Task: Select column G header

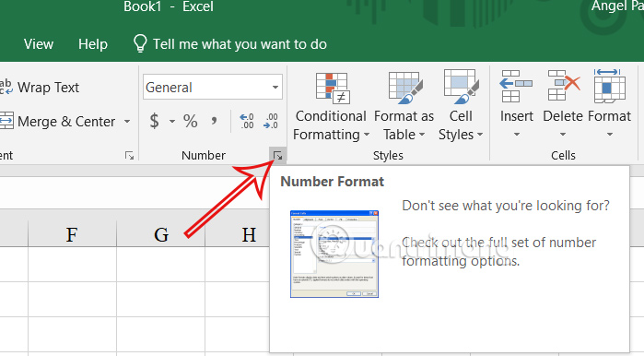Action: (161, 234)
